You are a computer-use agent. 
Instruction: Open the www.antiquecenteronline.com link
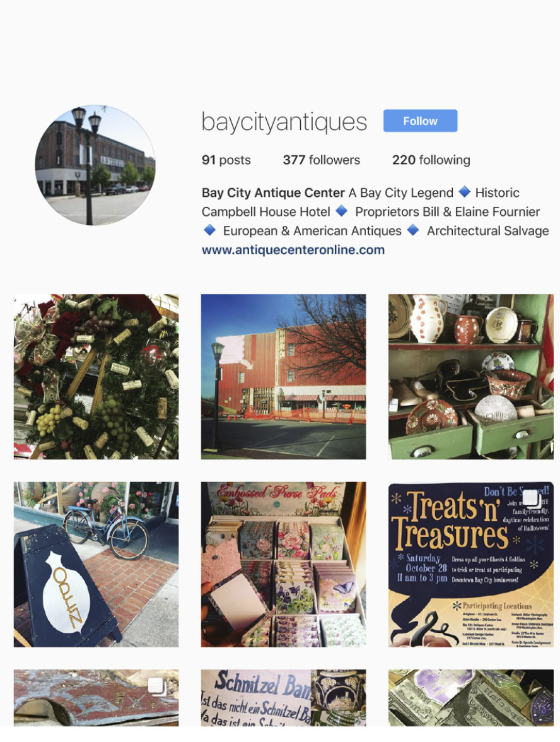pyautogui.click(x=293, y=249)
